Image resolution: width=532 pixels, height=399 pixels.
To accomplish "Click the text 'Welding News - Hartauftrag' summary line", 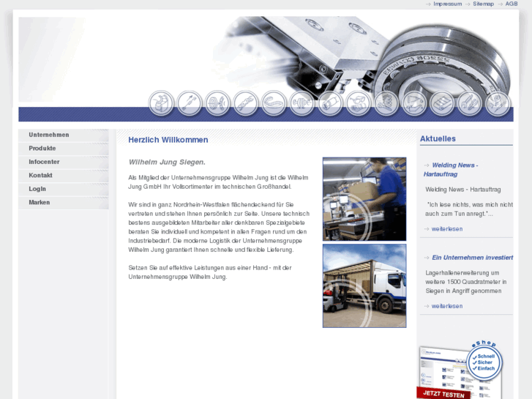I will 462,190.
